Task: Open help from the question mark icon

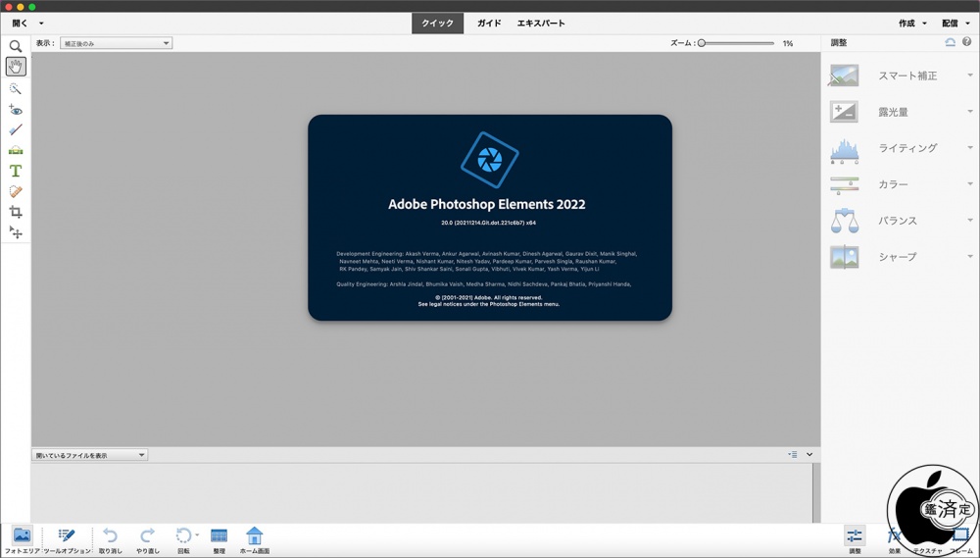Action: pos(967,42)
